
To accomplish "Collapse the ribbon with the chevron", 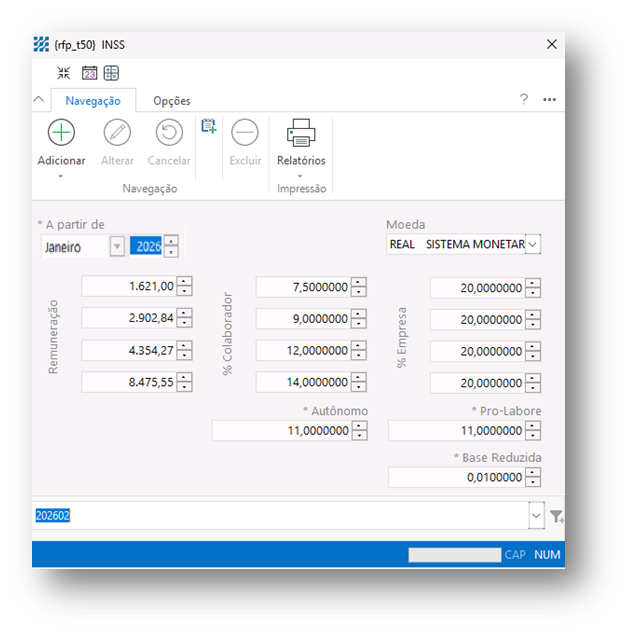I will pyautogui.click(x=39, y=100).
